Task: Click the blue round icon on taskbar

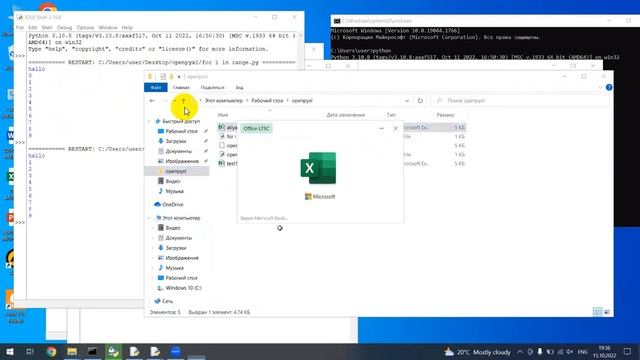Action: (176, 351)
